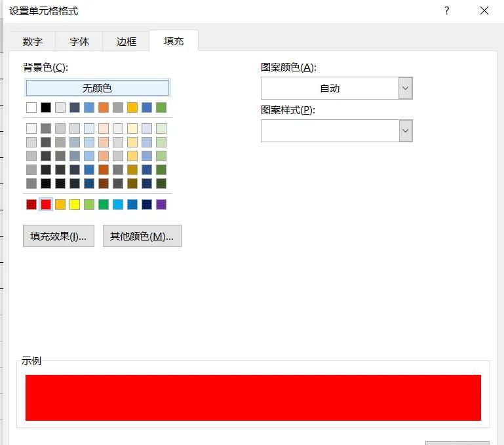This screenshot has width=504, height=445.
Task: Expand the 图案样式 dropdown arrow
Action: pyautogui.click(x=405, y=131)
